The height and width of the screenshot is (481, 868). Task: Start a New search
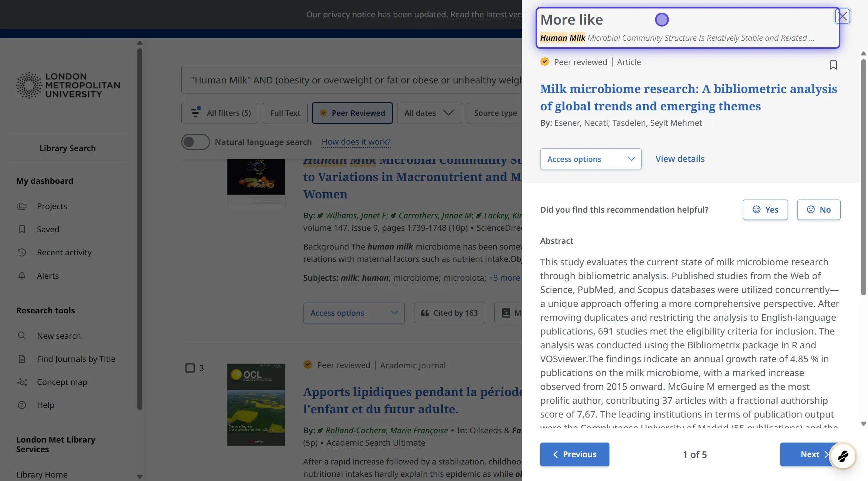(x=59, y=336)
